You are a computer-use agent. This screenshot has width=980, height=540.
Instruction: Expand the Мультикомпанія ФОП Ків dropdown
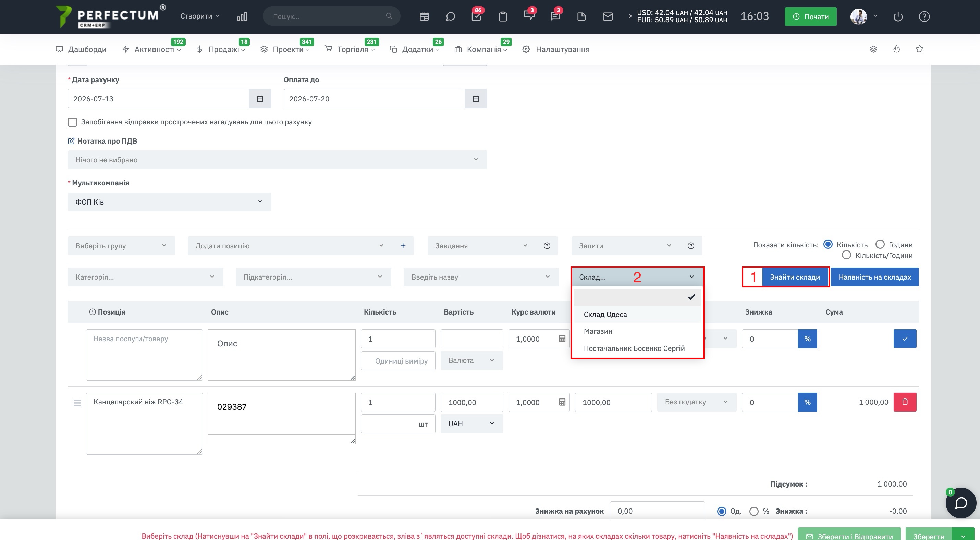169,201
